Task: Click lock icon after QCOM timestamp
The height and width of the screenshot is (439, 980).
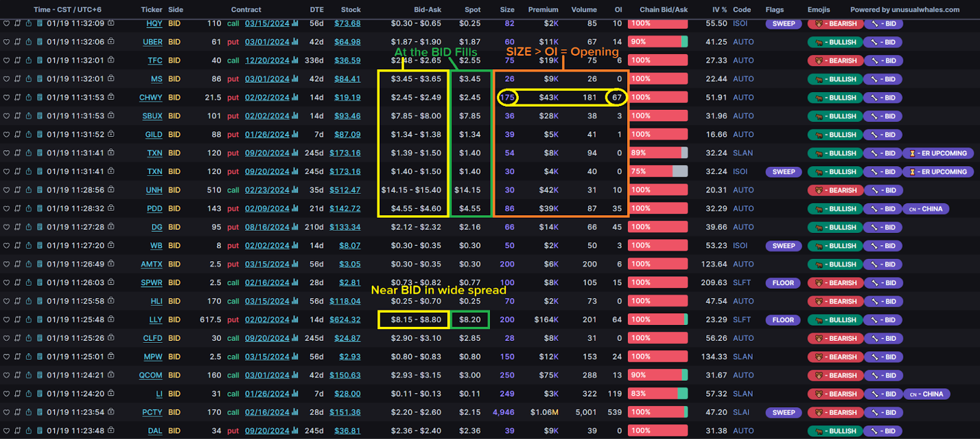Action: (x=111, y=375)
